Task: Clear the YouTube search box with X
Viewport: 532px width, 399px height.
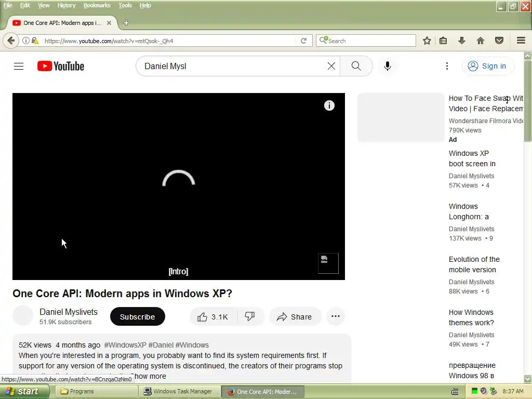Action: coord(331,66)
